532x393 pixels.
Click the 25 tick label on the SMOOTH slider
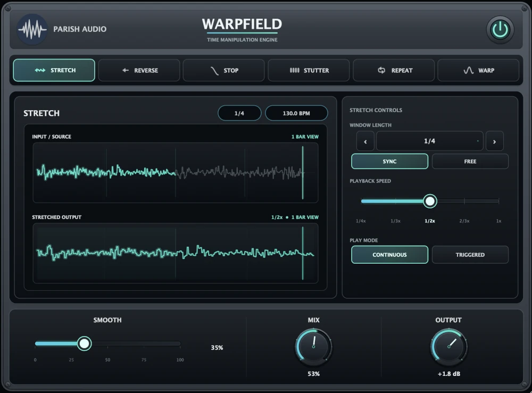point(71,360)
